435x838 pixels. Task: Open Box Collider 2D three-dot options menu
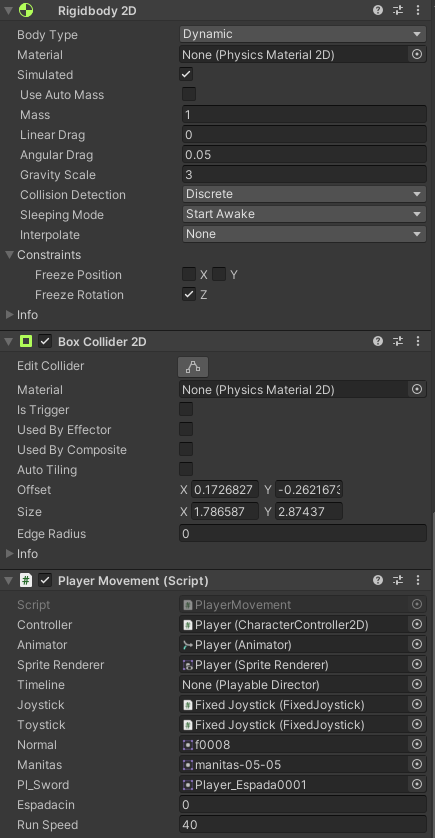(418, 341)
